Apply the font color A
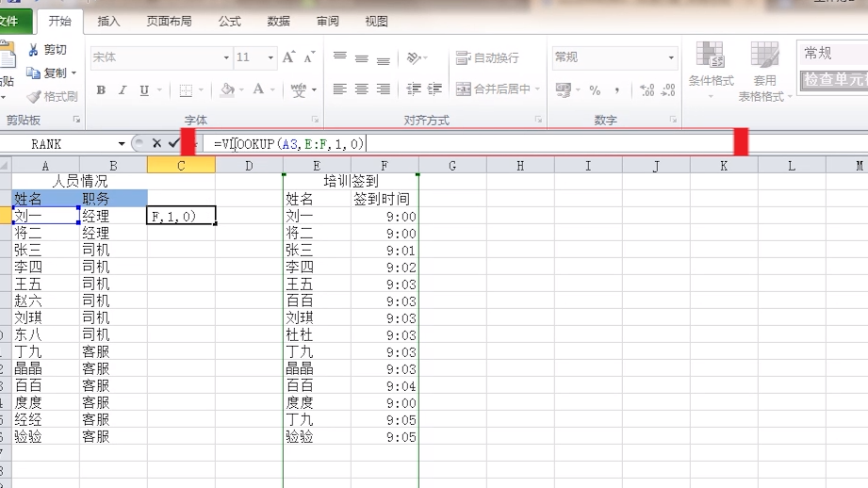The width and height of the screenshot is (868, 488). pyautogui.click(x=258, y=89)
